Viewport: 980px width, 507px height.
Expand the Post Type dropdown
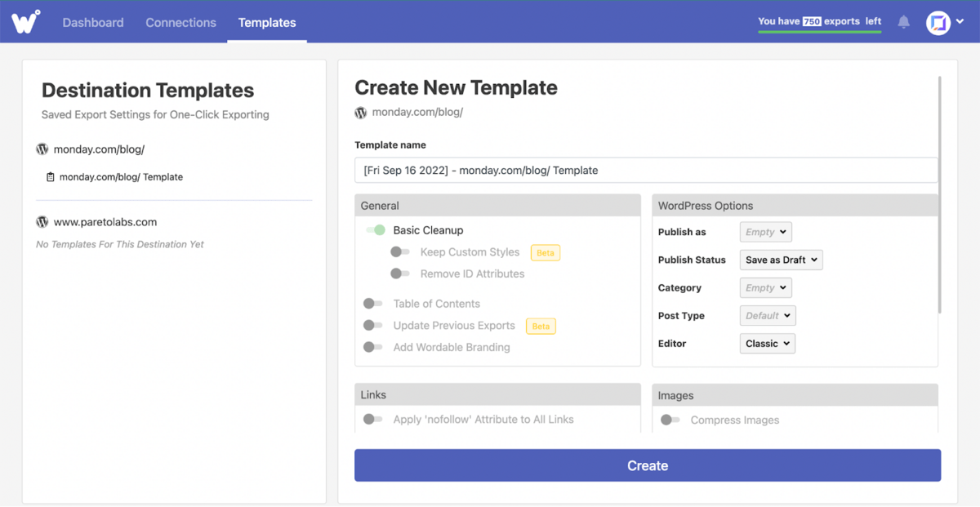coord(767,316)
